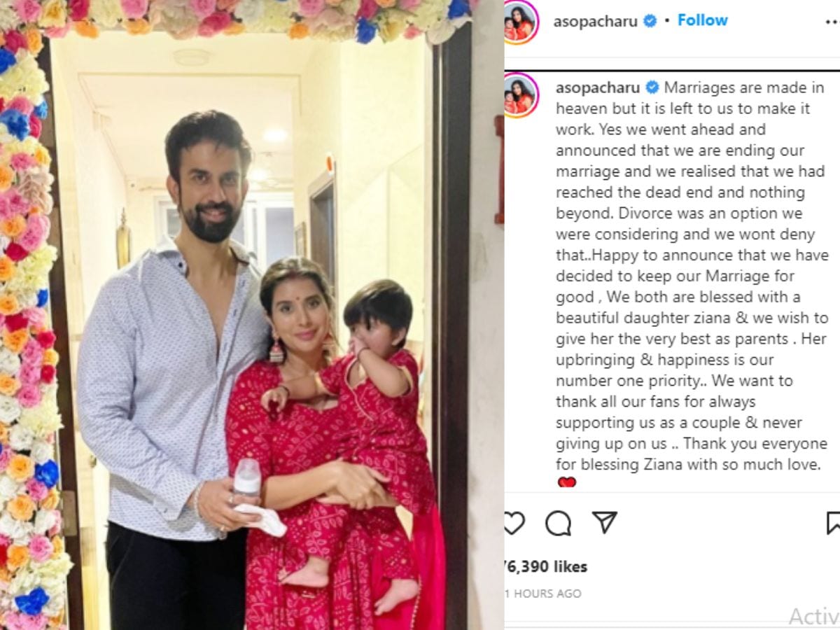Open the asopacharu profile from the caption username

coord(598,87)
